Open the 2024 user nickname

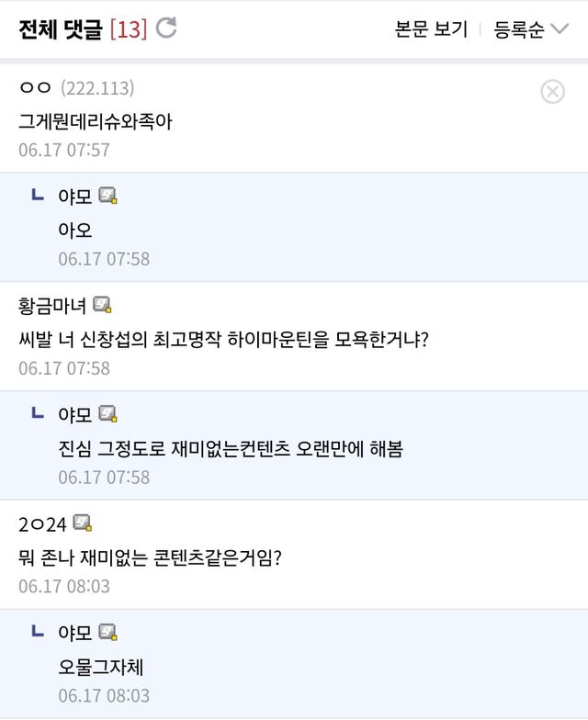[42, 524]
